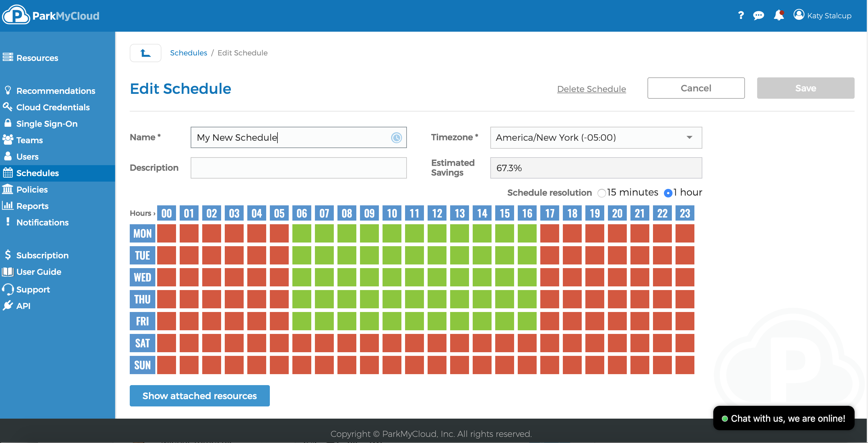The height and width of the screenshot is (443, 868).
Task: Click the Delete Schedule link
Action: [591, 89]
